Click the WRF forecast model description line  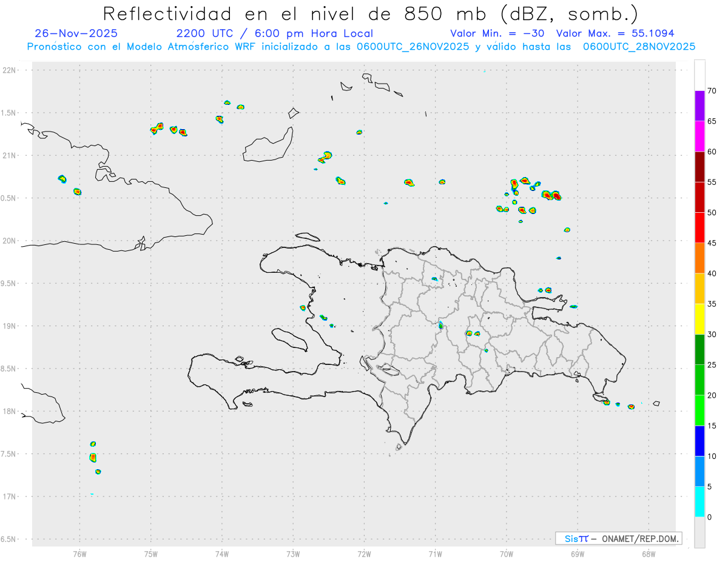click(x=361, y=47)
